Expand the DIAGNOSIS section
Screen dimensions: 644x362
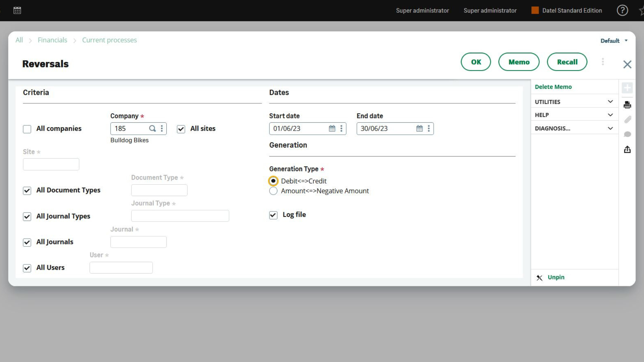pyautogui.click(x=610, y=128)
